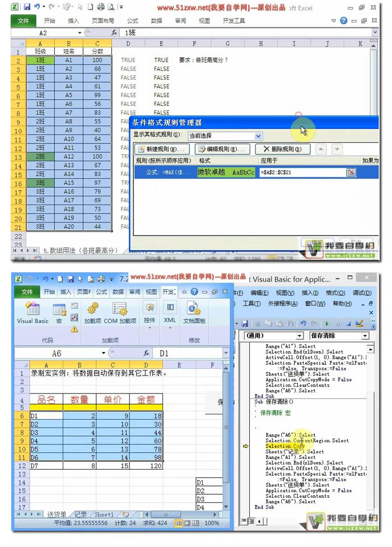Open print preview in class-scores Excel toolbar
The image size is (392, 547).
coord(111,6)
